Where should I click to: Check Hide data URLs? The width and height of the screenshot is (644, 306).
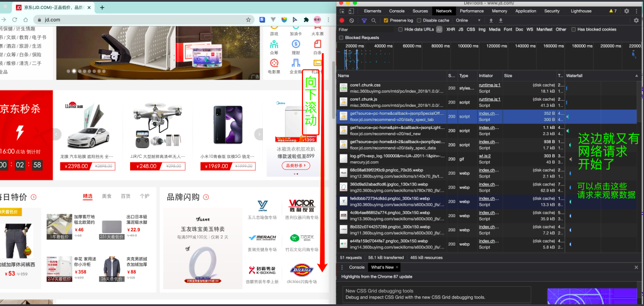click(400, 29)
